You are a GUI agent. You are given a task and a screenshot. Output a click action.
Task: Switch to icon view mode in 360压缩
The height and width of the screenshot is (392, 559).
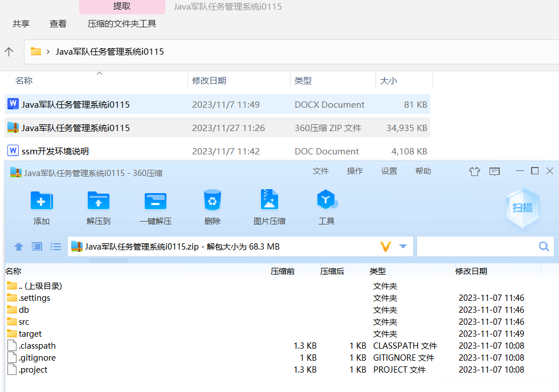37,247
